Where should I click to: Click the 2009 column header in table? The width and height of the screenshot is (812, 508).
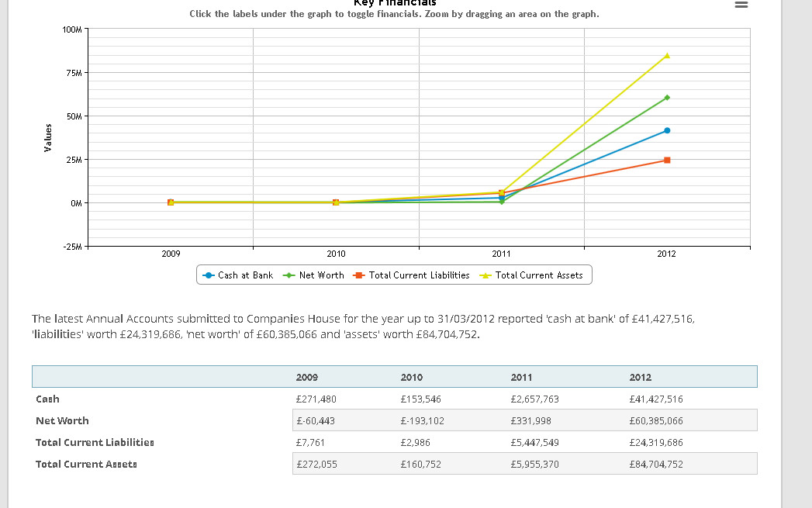click(306, 378)
